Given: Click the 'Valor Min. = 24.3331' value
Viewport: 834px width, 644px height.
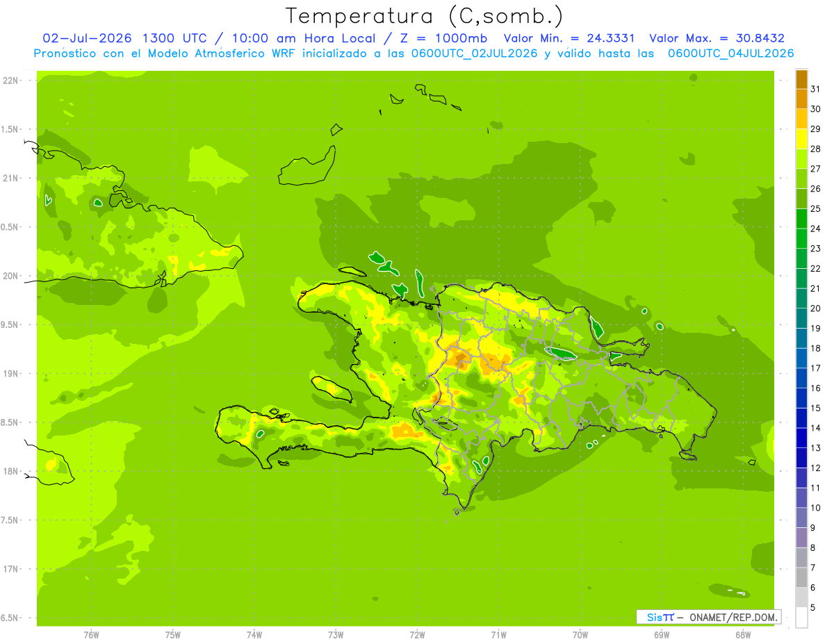Looking at the screenshot, I should coord(569,38).
